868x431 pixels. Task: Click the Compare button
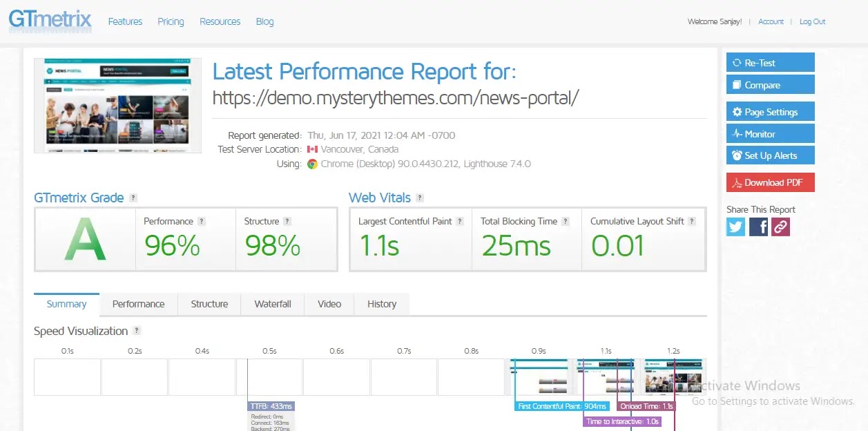click(771, 85)
